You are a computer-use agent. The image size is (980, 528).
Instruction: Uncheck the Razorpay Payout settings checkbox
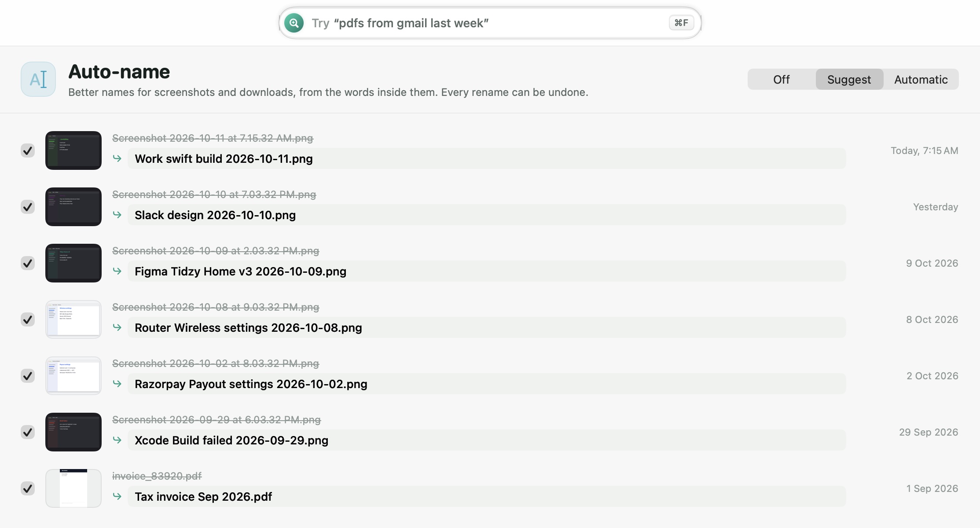point(28,376)
